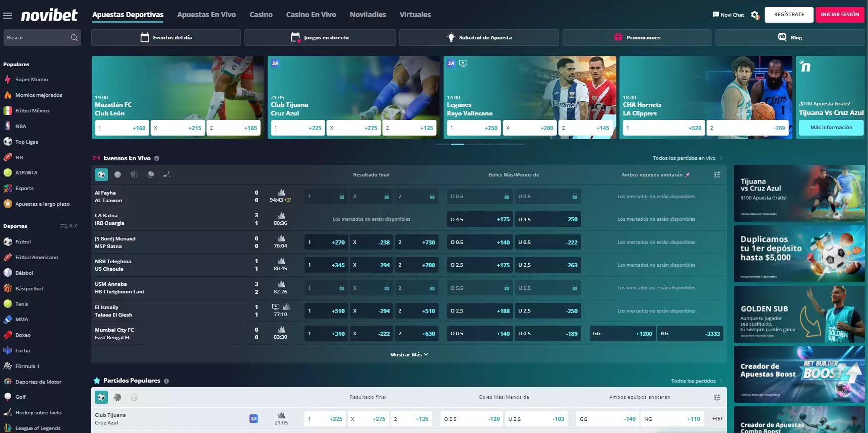This screenshot has width=868, height=433.
Task: Select second dot of banner carousel indicator
Action: 457,144
